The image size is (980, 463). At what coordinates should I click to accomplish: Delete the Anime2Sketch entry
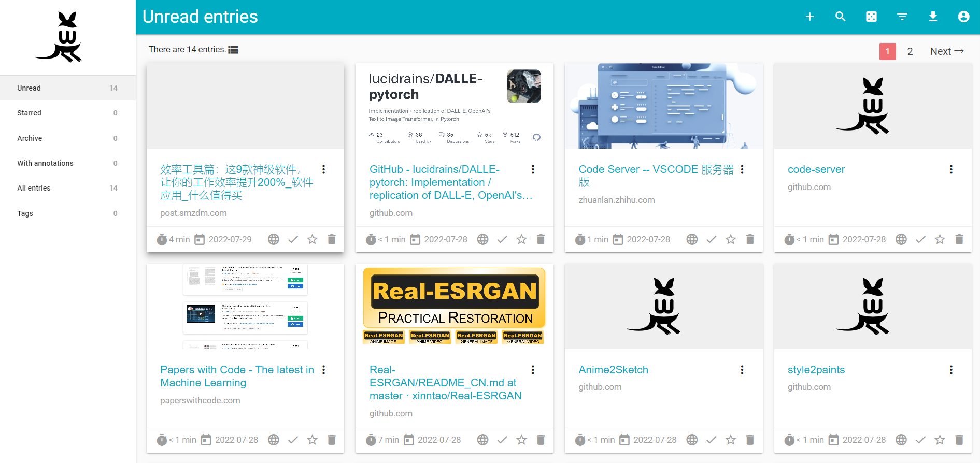[x=750, y=440]
